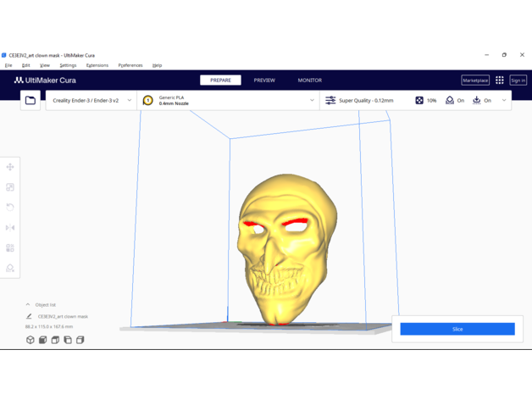Select the Mirror tool

coord(10,227)
